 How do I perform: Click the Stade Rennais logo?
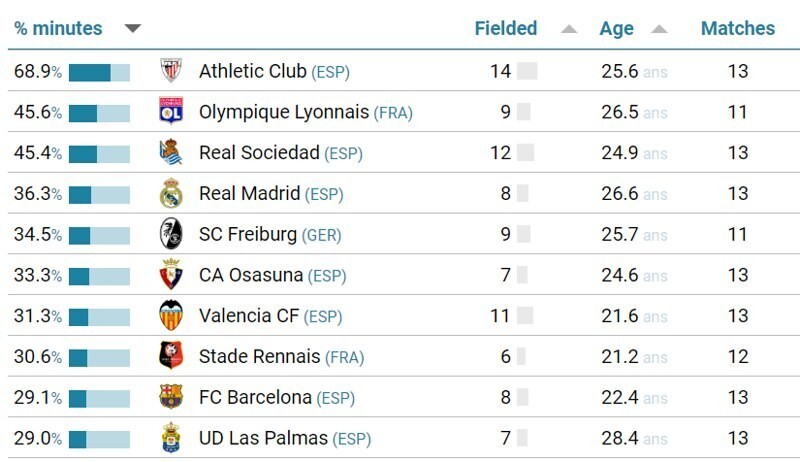[171, 355]
